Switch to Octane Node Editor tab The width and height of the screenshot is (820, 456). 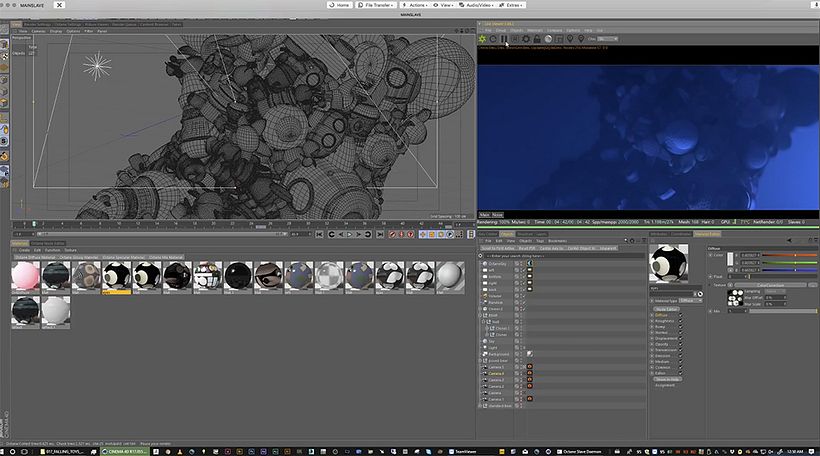tap(48, 243)
